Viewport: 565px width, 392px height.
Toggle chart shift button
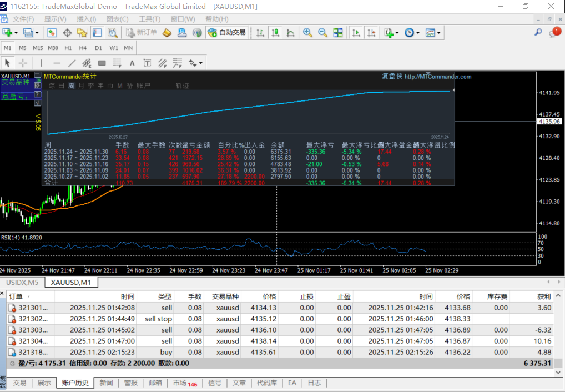click(x=371, y=33)
